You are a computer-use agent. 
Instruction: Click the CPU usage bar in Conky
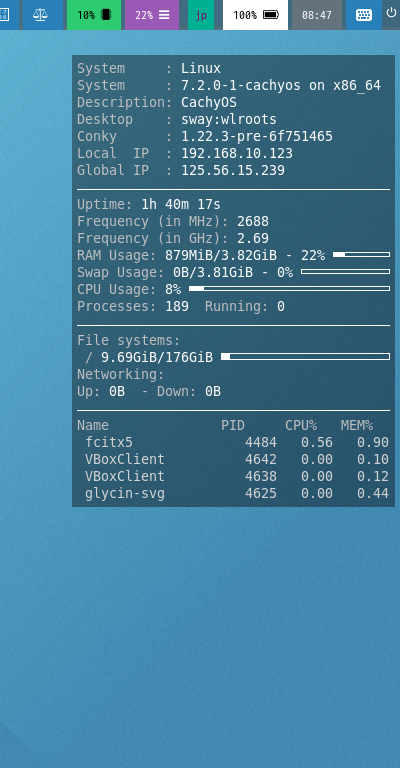pos(289,288)
